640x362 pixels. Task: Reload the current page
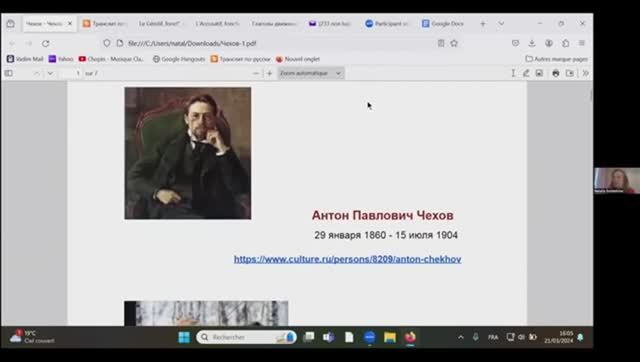click(x=46, y=43)
